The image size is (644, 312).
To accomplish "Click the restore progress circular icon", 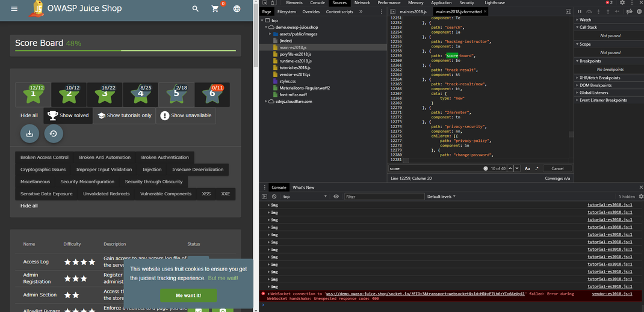I will click(54, 133).
